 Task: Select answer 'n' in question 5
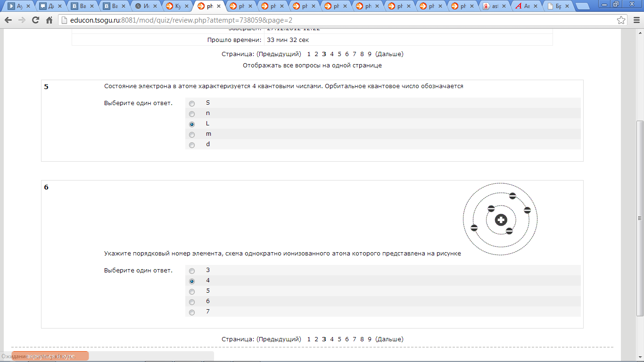(x=192, y=114)
